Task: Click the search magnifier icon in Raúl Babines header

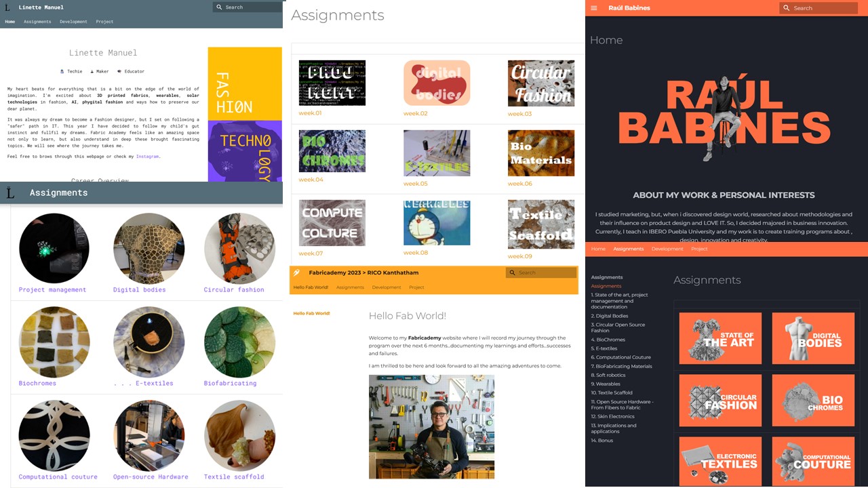Action: [787, 8]
